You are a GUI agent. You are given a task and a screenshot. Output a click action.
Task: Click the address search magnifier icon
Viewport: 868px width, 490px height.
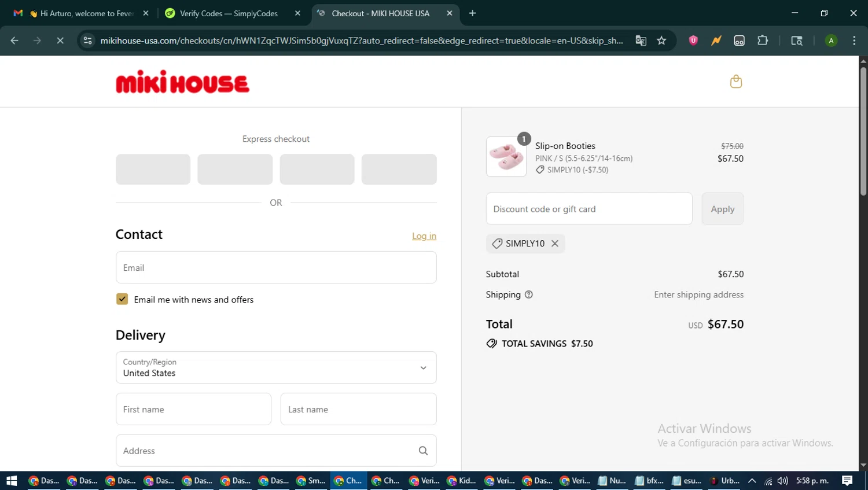click(423, 451)
